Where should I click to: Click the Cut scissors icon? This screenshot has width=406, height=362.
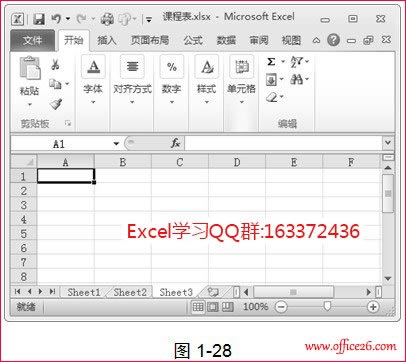click(55, 64)
